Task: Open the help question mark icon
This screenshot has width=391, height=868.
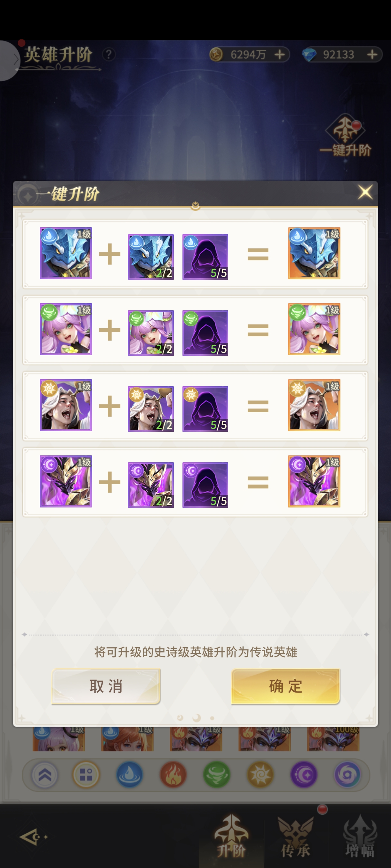Action: point(109,54)
